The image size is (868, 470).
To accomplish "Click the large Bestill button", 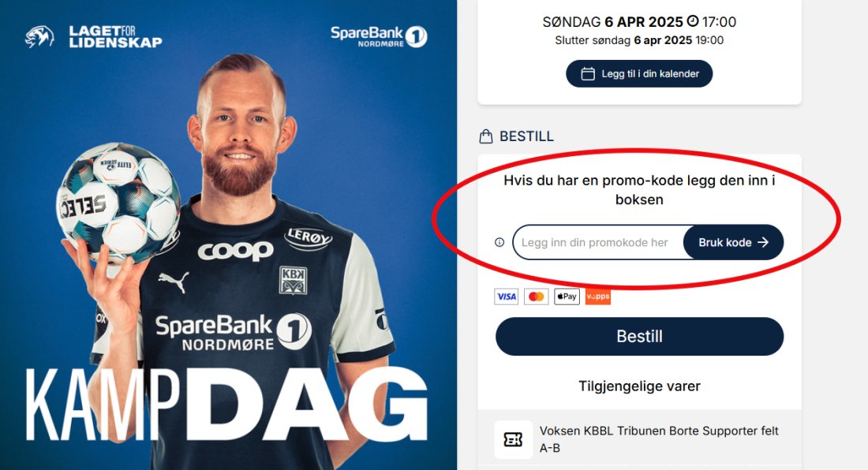I will (x=639, y=336).
